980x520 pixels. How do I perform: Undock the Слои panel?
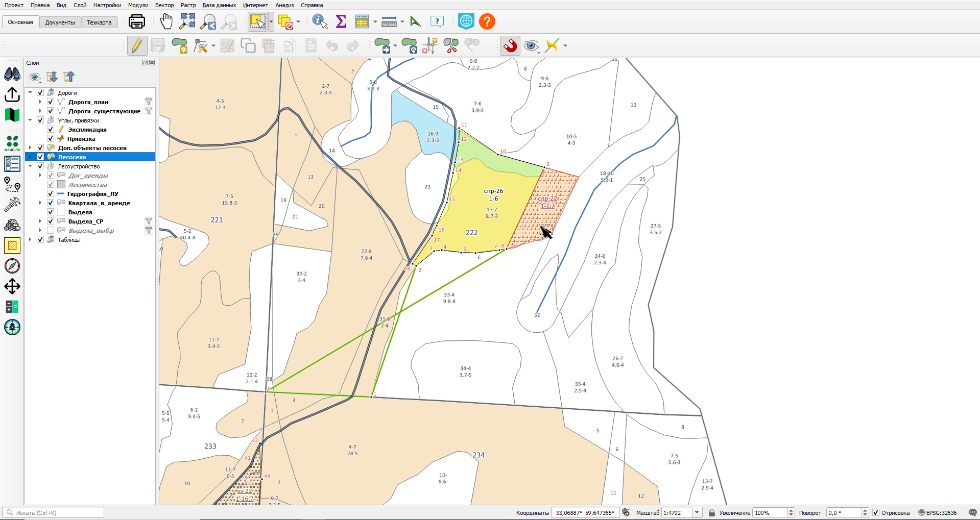pyautogui.click(x=145, y=63)
